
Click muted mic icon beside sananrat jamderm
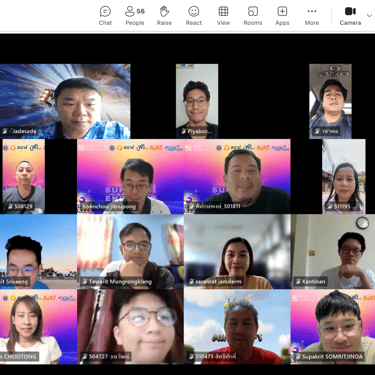click(191, 282)
